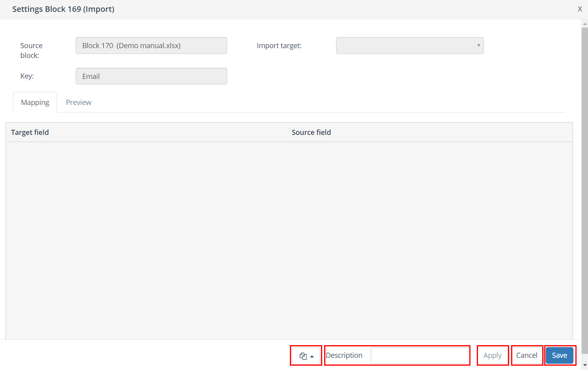Focus the Description text input

click(420, 355)
